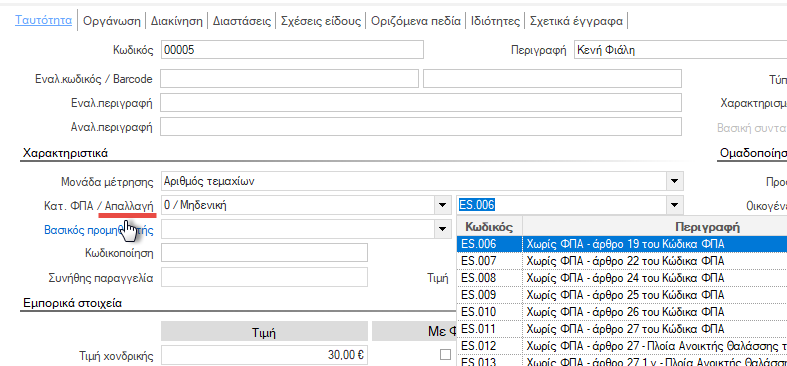Click the Τιμή column header
The image size is (787, 366).
tap(265, 332)
